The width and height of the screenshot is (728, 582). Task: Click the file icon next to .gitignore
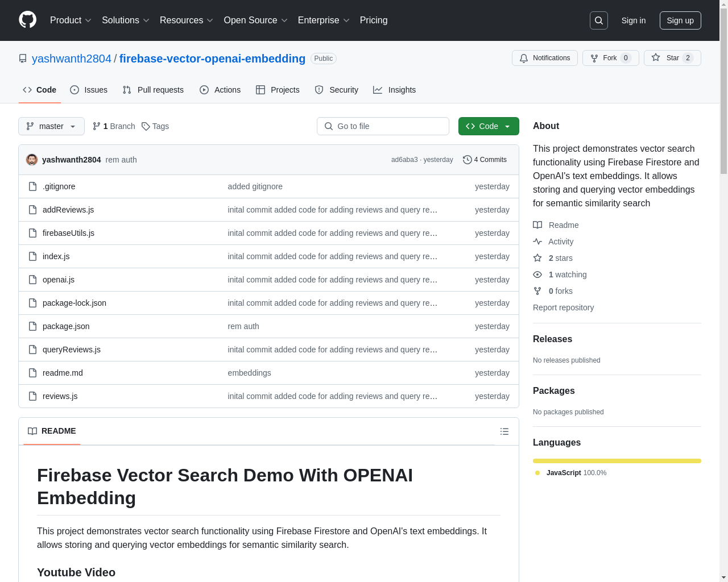[33, 186]
